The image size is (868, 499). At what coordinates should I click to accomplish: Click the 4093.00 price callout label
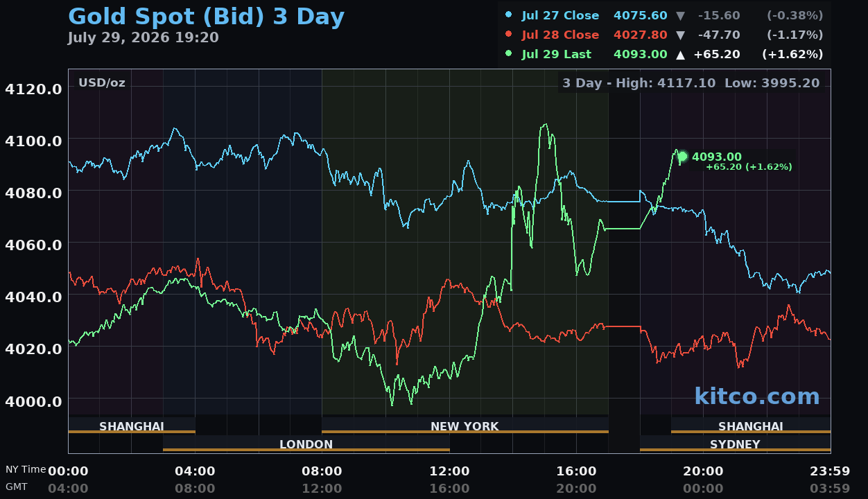[x=717, y=157]
